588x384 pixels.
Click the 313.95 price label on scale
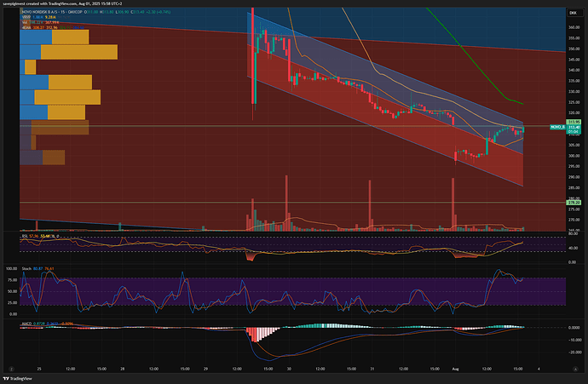pos(574,122)
